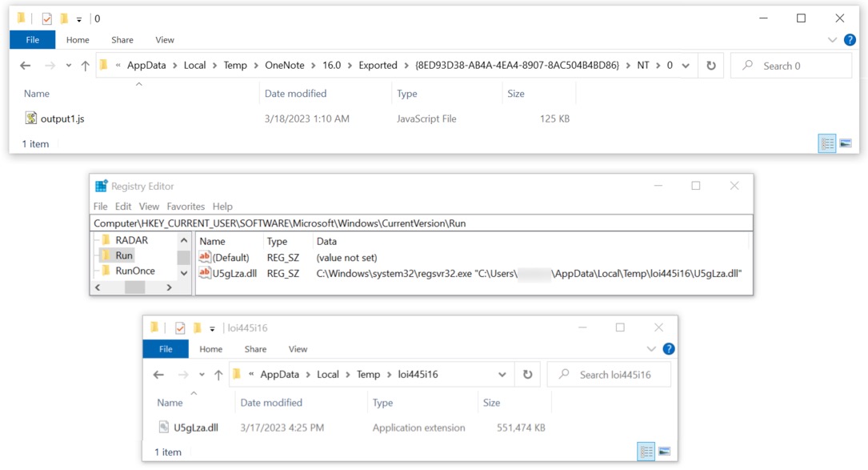Switch to details view in top Explorer
Viewport: 868px width, 470px height.
tap(827, 143)
